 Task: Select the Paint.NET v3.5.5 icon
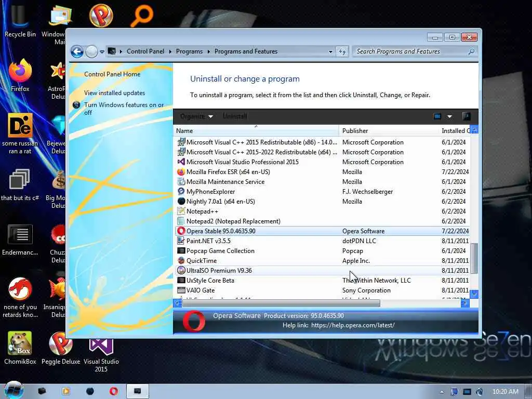[x=181, y=241]
